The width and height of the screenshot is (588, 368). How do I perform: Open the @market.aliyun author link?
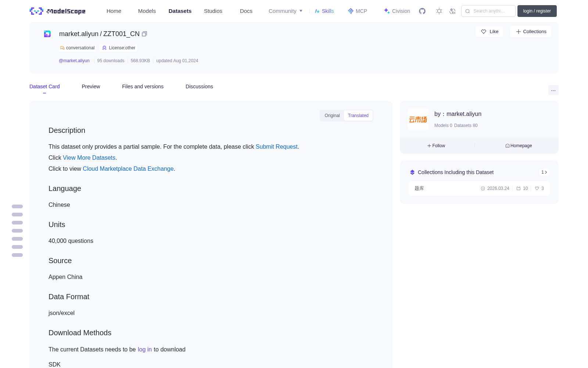(x=74, y=61)
